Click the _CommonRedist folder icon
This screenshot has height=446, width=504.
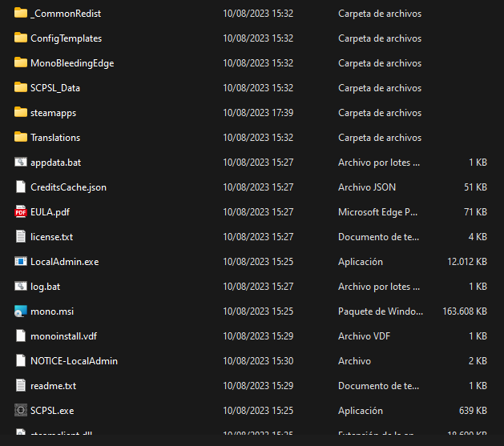point(21,14)
